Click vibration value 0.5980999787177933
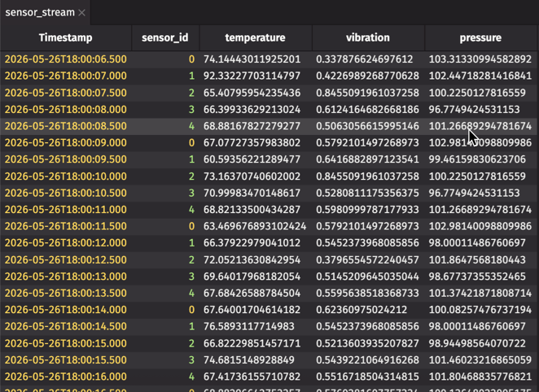Screen dimensions: 539x392 tap(367, 209)
